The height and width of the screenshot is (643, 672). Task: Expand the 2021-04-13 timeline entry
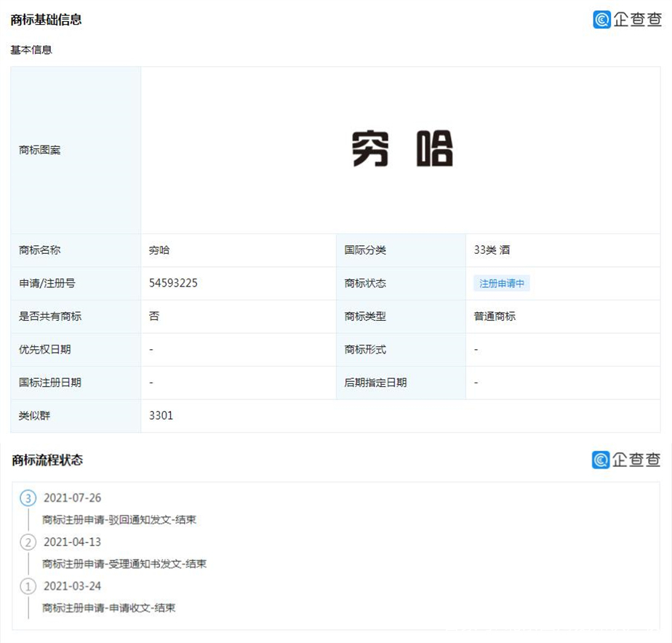(x=73, y=542)
